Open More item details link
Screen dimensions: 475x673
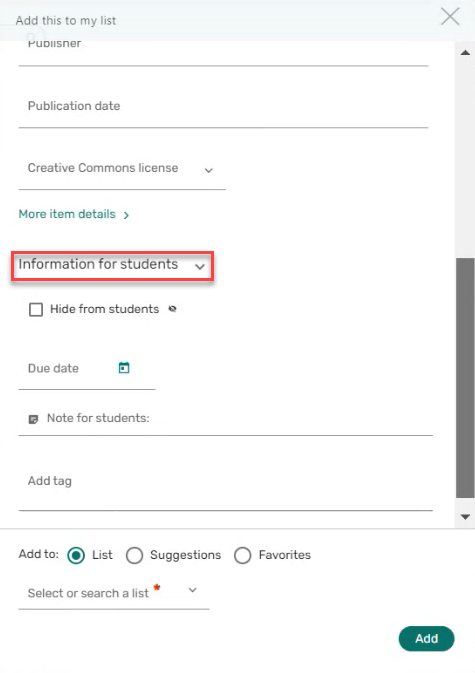[74, 214]
